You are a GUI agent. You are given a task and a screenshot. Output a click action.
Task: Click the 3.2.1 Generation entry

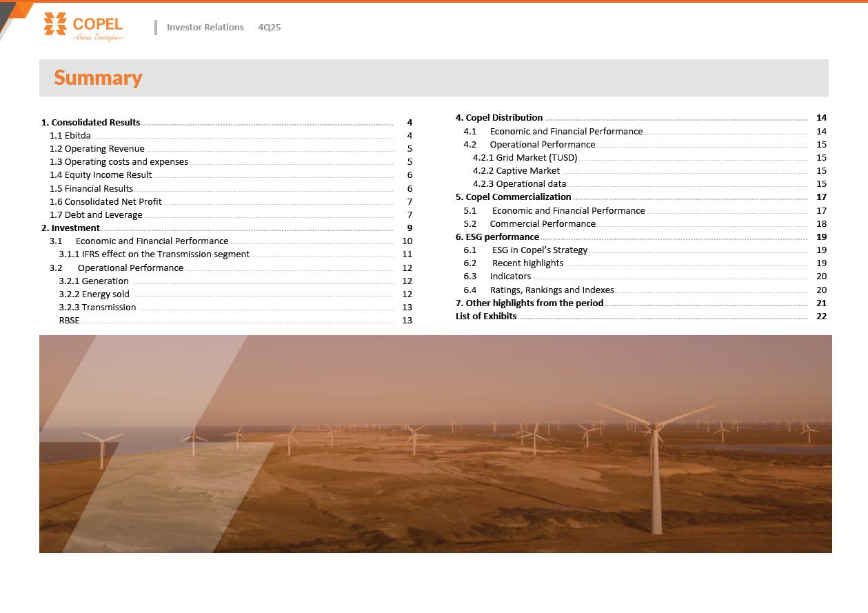(94, 281)
